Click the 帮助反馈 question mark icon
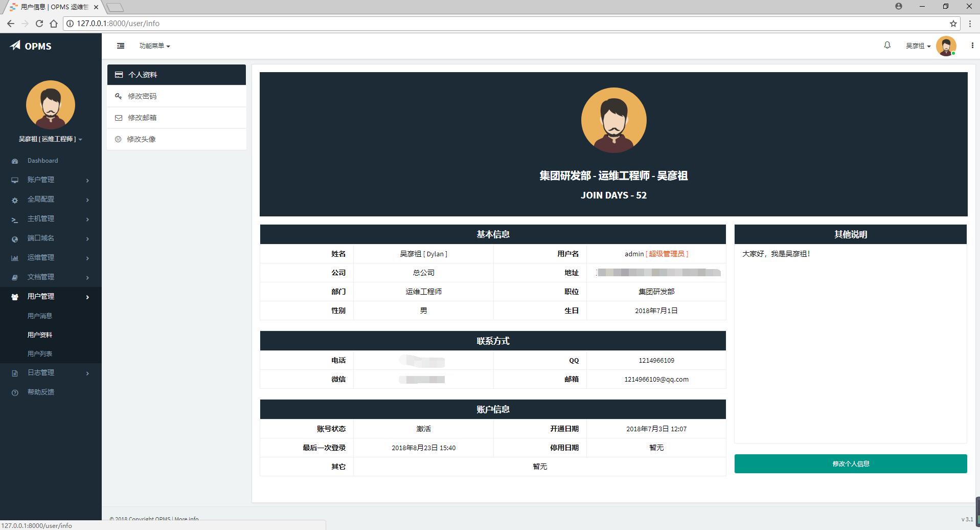The width and height of the screenshot is (980, 530). [x=14, y=392]
